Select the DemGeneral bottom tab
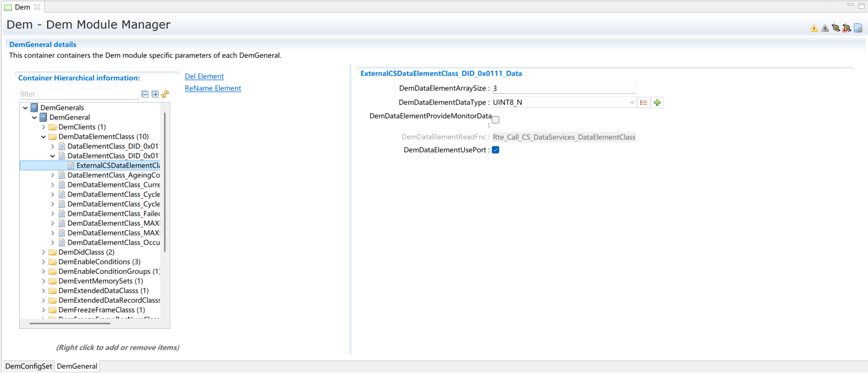This screenshot has height=373, width=868. [x=77, y=366]
